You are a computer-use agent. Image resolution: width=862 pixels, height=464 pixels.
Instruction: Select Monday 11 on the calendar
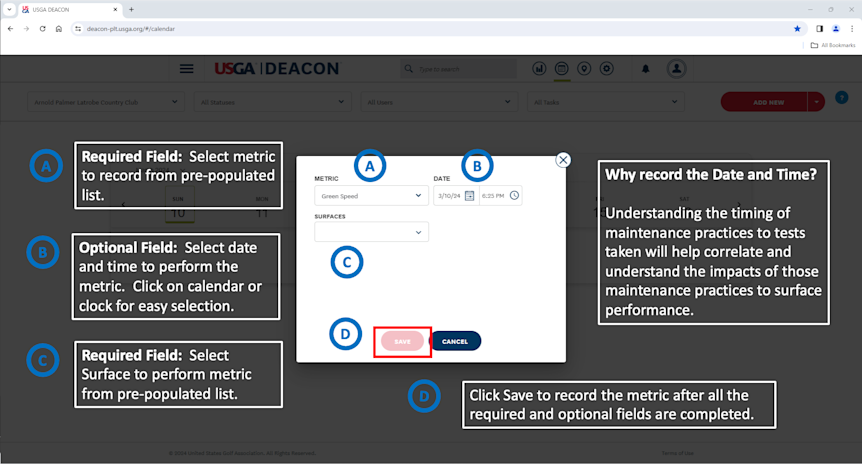(262, 207)
